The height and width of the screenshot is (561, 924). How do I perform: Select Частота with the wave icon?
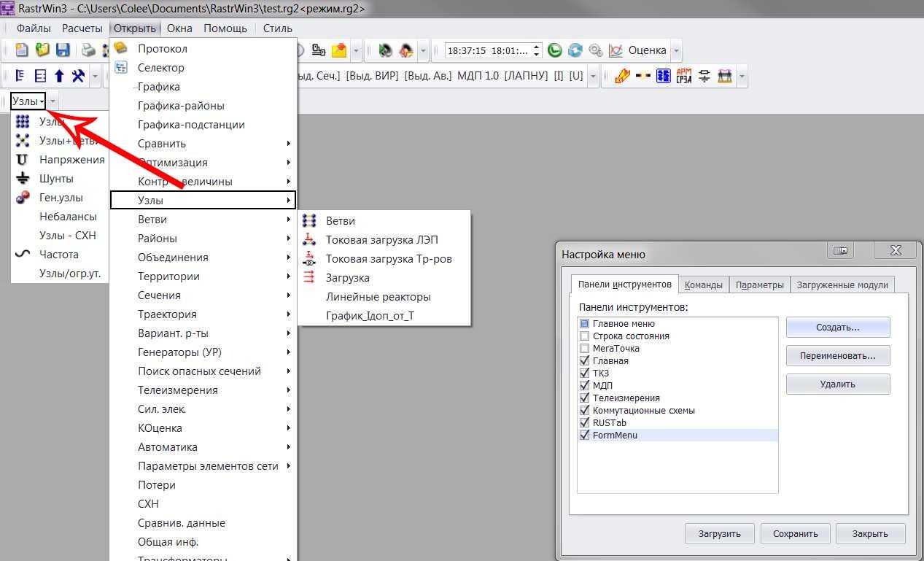(61, 255)
